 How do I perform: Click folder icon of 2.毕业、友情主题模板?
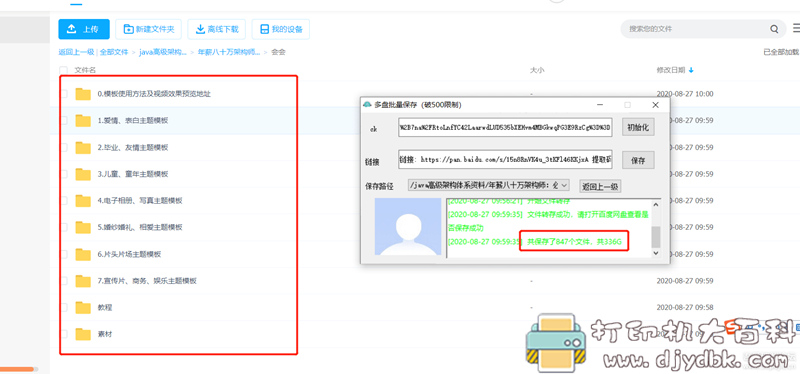click(x=83, y=147)
